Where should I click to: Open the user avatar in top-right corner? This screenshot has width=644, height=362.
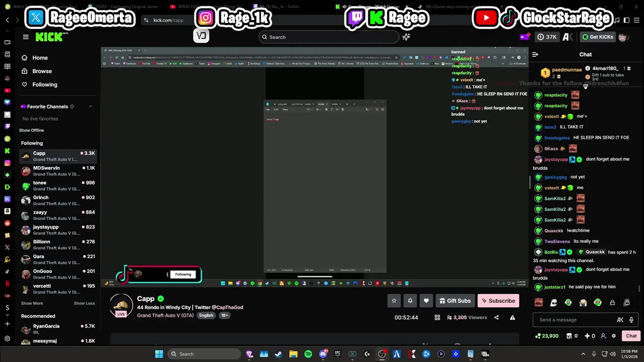623,37
